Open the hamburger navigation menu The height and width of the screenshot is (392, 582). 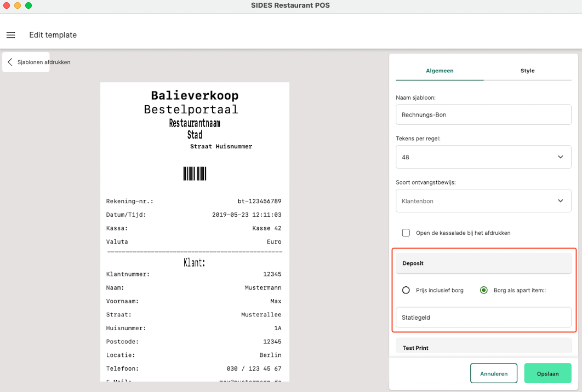coord(10,35)
